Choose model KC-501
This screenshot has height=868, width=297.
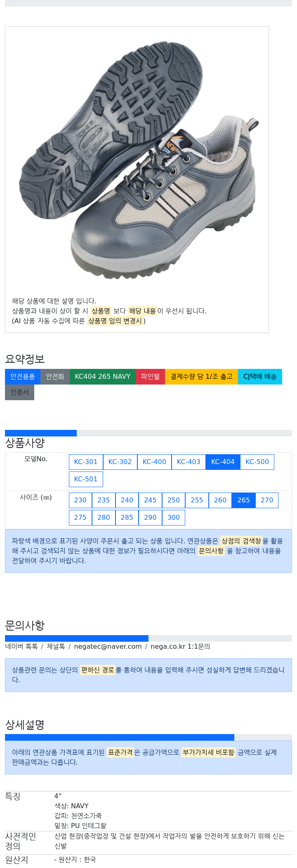tap(86, 479)
